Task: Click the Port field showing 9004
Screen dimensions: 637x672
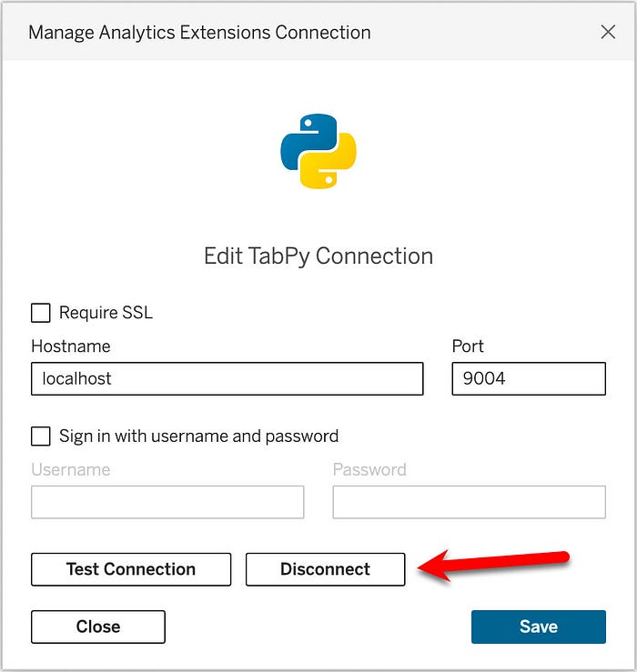Action: click(529, 378)
